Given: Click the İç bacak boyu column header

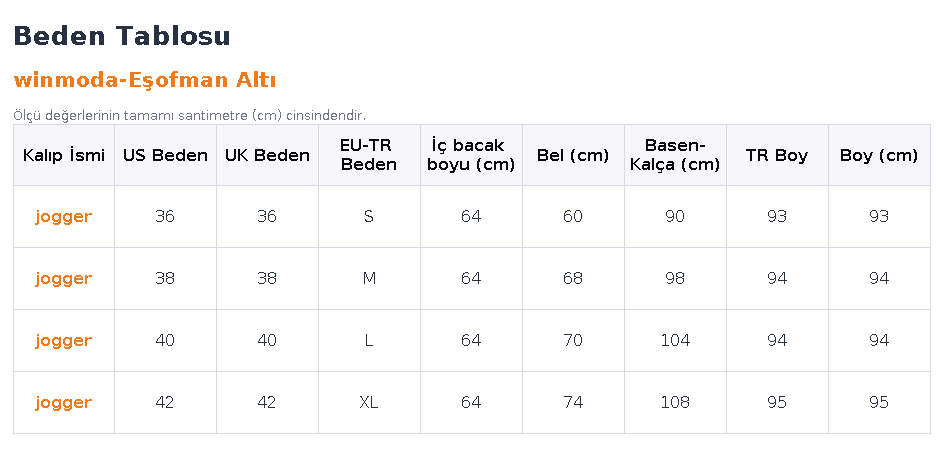Looking at the screenshot, I should pos(471,155).
